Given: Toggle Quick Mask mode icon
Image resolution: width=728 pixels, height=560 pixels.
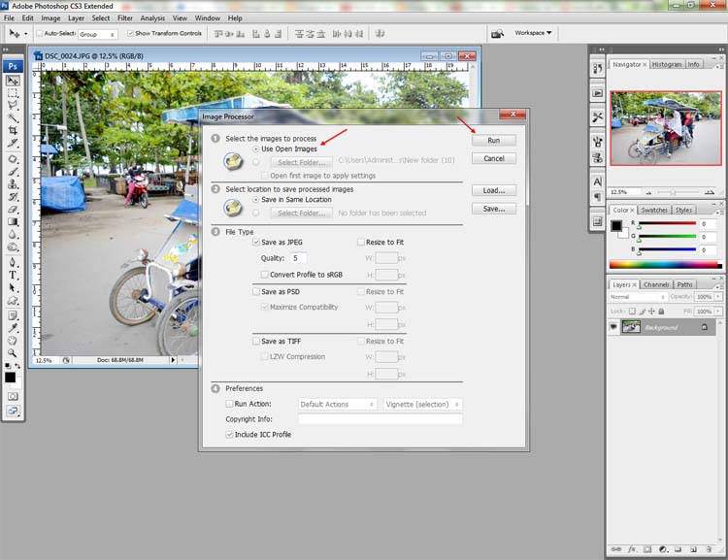Looking at the screenshot, I should [13, 397].
